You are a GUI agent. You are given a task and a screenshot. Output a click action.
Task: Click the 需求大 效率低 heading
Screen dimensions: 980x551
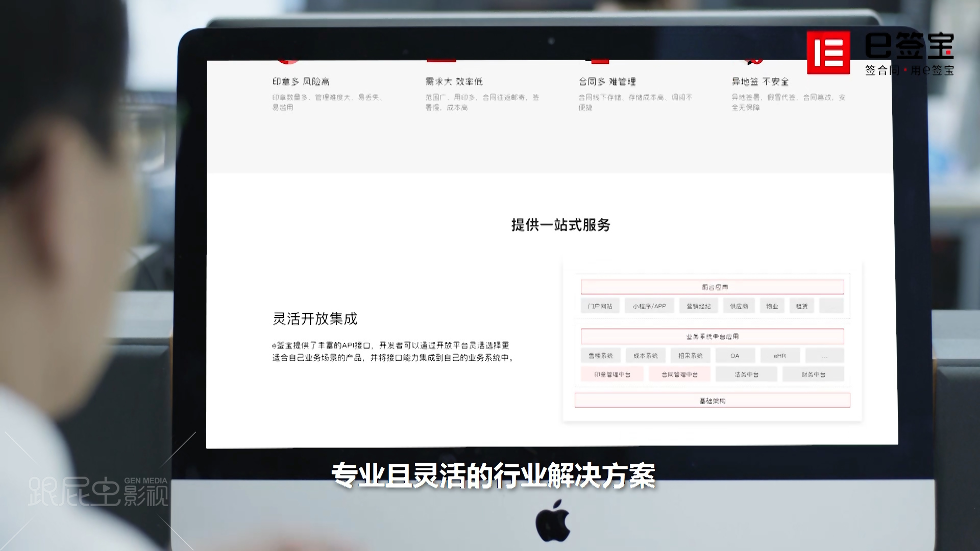coord(454,82)
